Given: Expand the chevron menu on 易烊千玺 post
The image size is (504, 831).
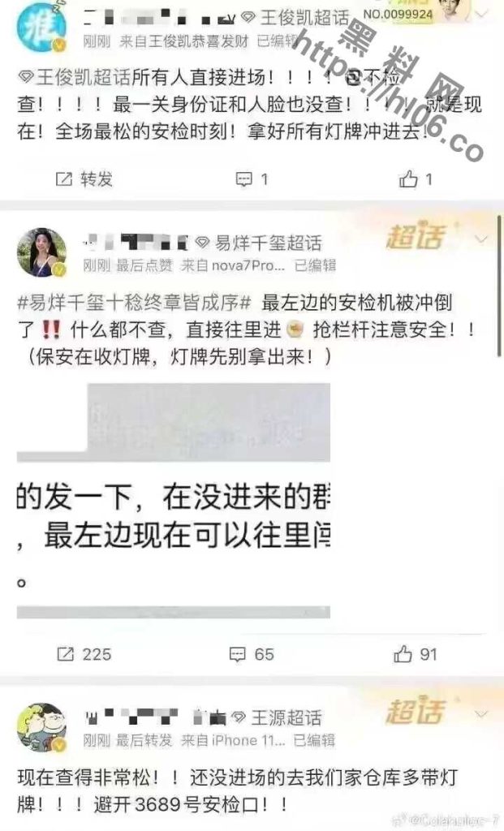Looking at the screenshot, I should click(x=481, y=239).
